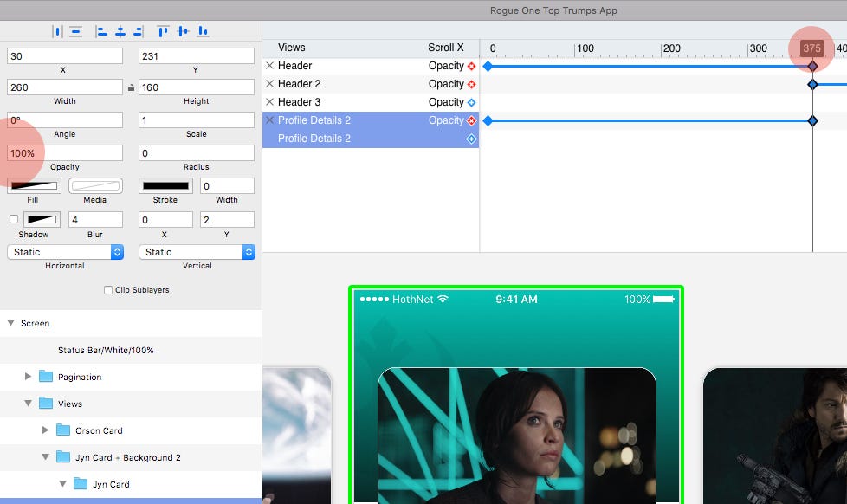The height and width of the screenshot is (504, 847).
Task: Click the Jyn Card + Background 2 folder icon
Action: [x=63, y=457]
